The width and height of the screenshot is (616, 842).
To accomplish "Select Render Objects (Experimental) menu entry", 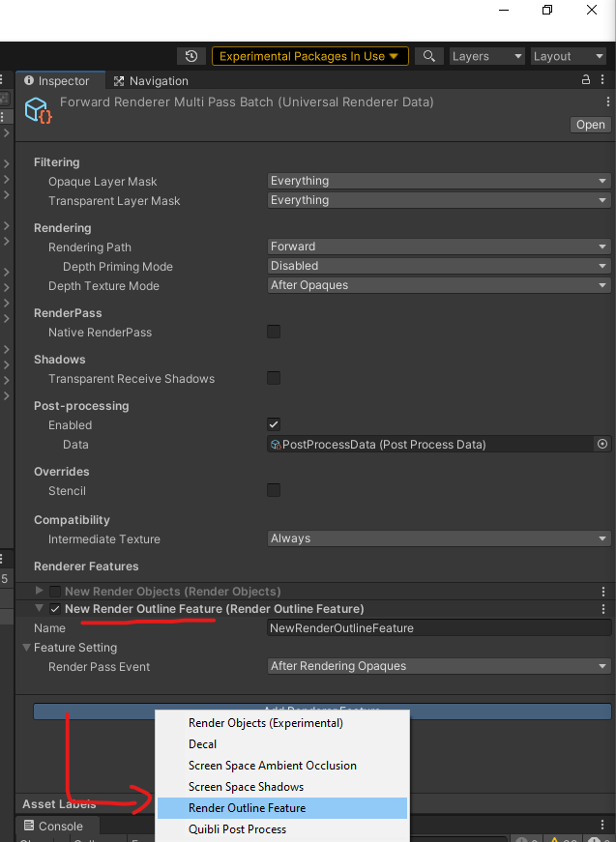I will pyautogui.click(x=282, y=723).
